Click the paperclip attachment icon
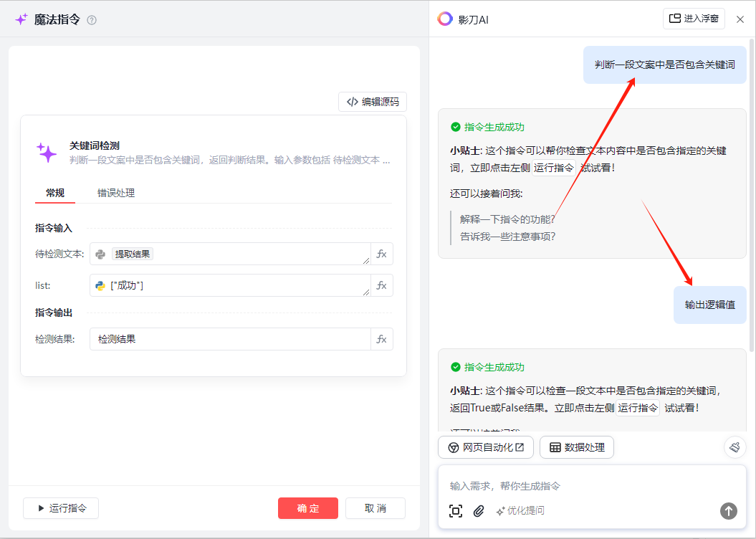This screenshot has height=539, width=756. [x=479, y=510]
